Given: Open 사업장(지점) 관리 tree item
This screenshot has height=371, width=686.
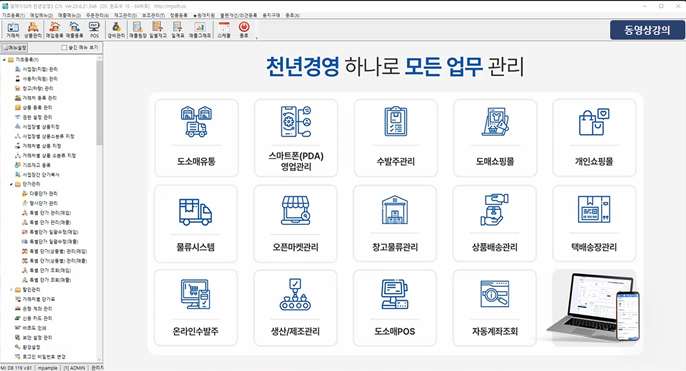Looking at the screenshot, I should [x=36, y=69].
